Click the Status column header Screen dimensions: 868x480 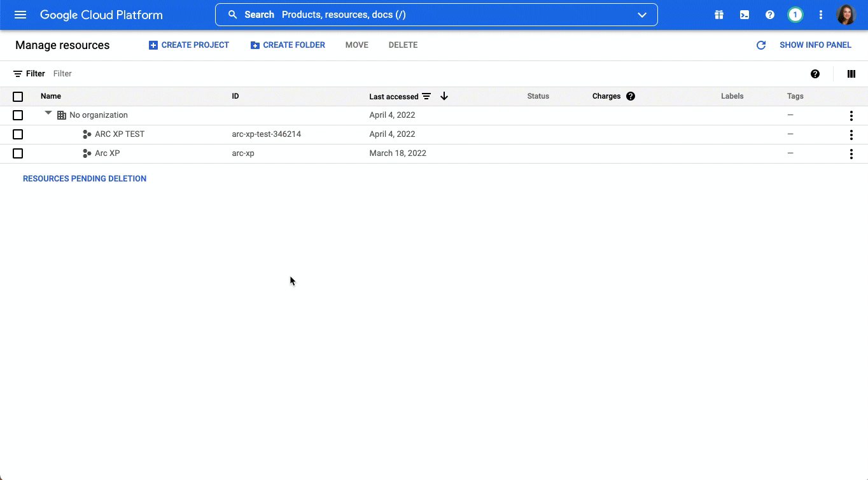coord(538,96)
